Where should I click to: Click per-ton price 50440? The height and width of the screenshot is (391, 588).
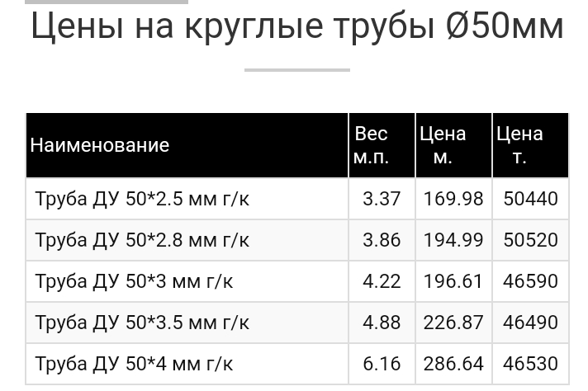pos(530,199)
